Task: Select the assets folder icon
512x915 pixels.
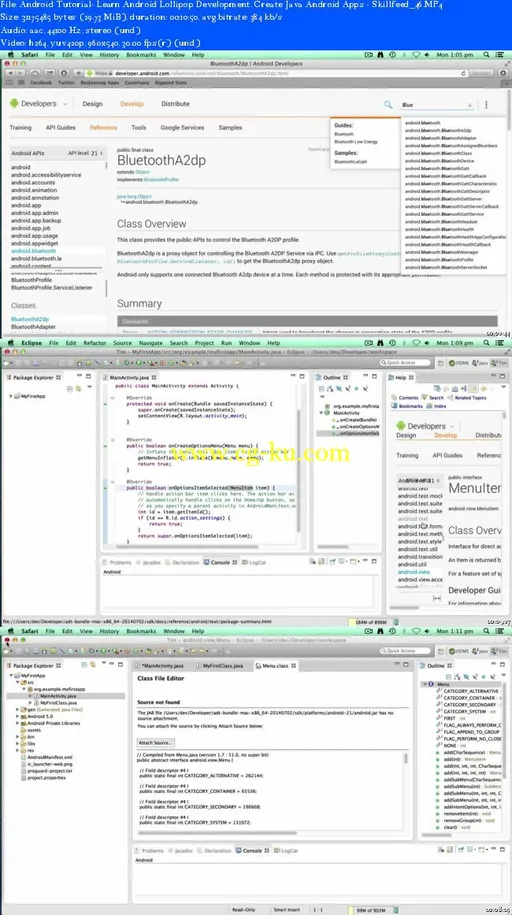Action: [x=23, y=730]
